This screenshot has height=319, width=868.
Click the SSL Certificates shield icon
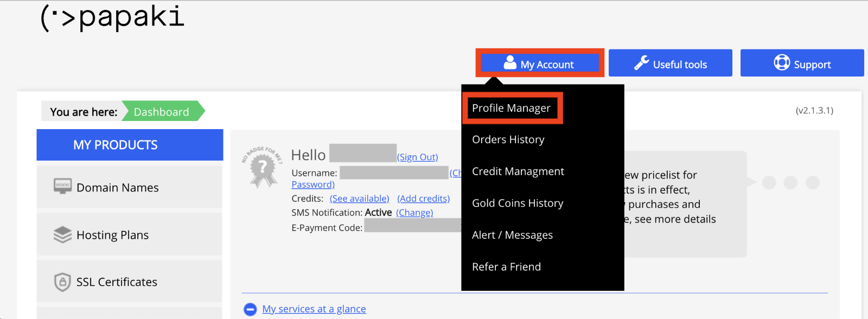pyautogui.click(x=62, y=282)
